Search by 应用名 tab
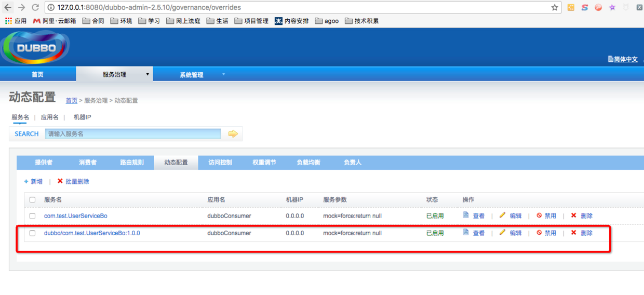The width and height of the screenshot is (644, 295). click(x=50, y=117)
